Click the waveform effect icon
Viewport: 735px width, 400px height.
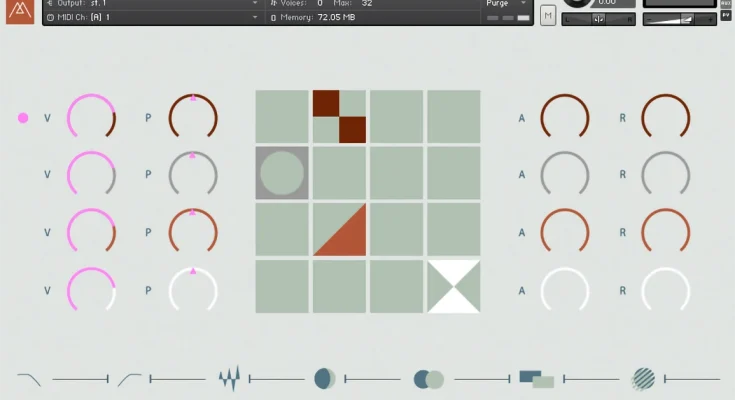229,379
